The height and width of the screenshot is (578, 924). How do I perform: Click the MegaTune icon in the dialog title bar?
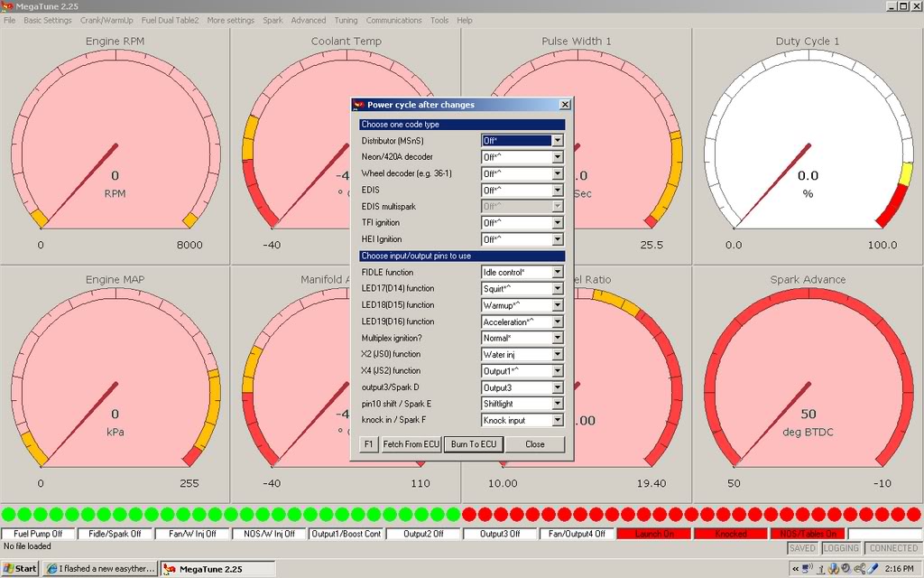coord(358,105)
